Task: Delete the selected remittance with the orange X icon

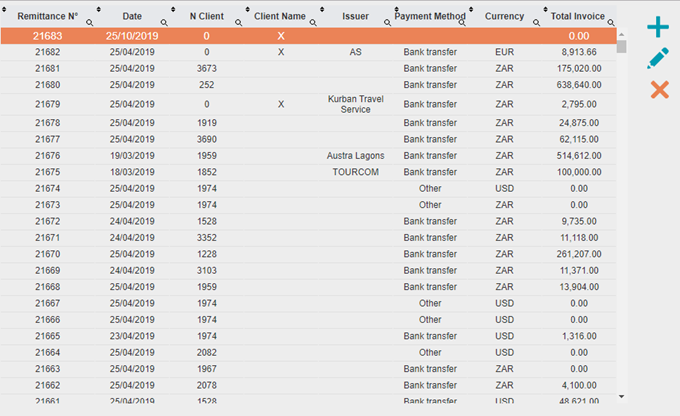Action: click(659, 90)
